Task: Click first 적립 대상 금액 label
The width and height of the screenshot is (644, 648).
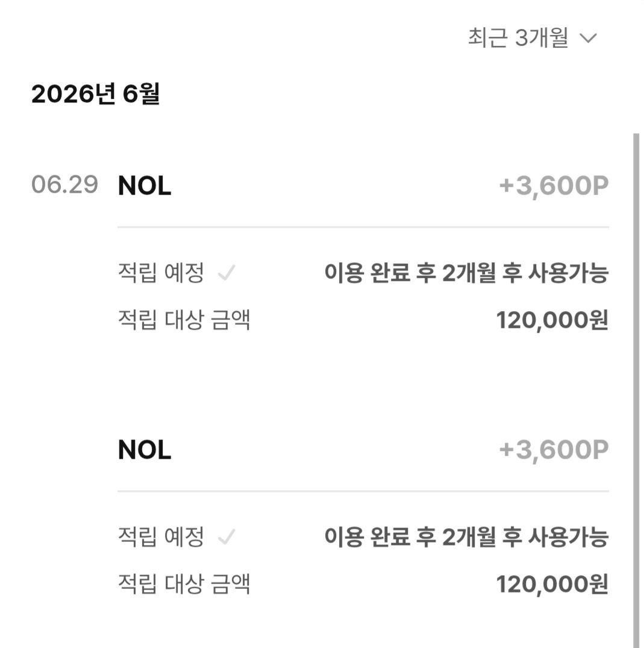Action: pos(184,320)
